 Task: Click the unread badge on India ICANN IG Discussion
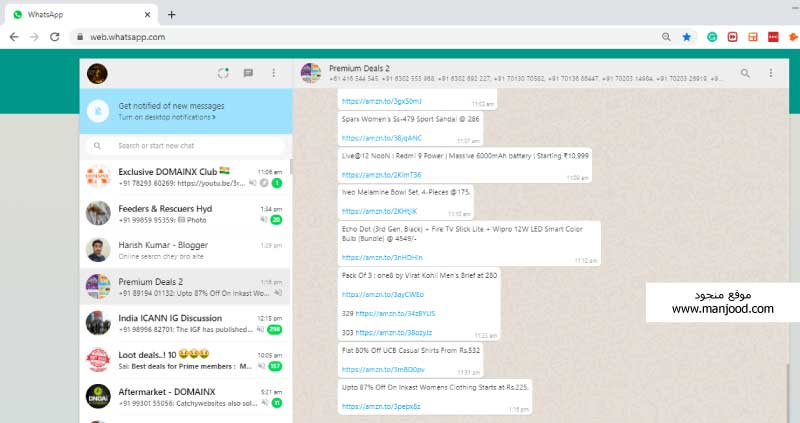[x=274, y=330]
